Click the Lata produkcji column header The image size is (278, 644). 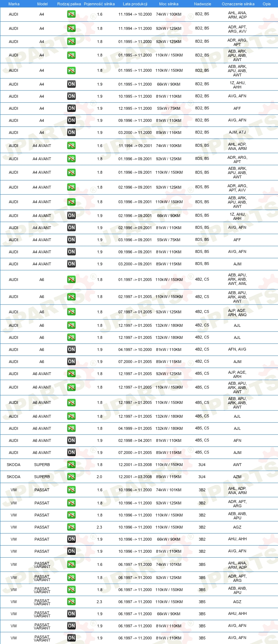135,4
